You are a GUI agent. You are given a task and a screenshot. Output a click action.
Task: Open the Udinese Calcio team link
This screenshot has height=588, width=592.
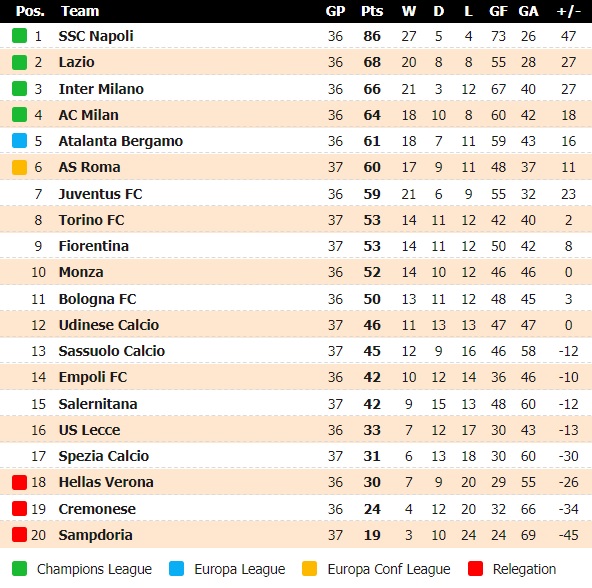tap(109, 325)
